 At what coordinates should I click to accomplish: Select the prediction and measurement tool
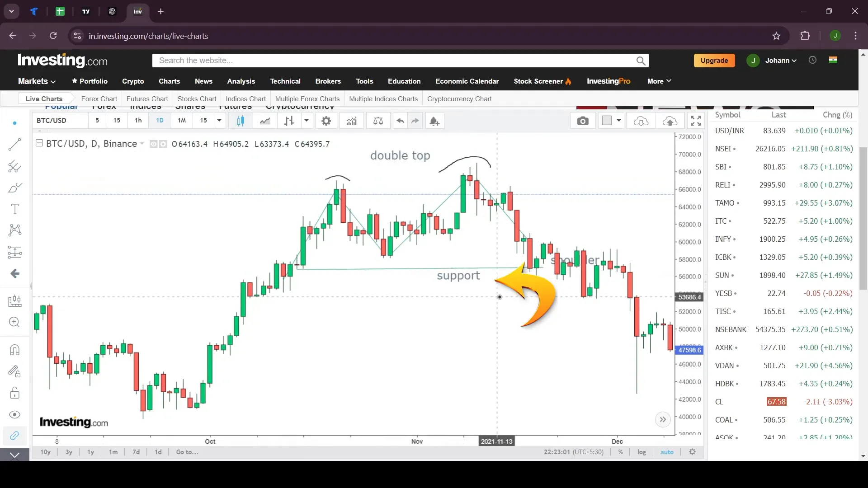(14, 252)
